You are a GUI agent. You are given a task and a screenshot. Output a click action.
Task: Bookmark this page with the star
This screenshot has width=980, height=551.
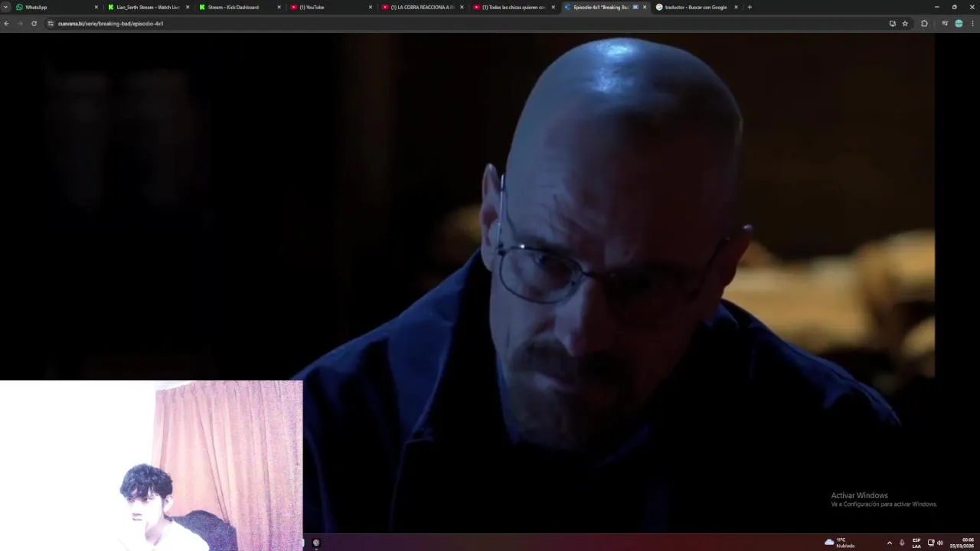pos(905,24)
